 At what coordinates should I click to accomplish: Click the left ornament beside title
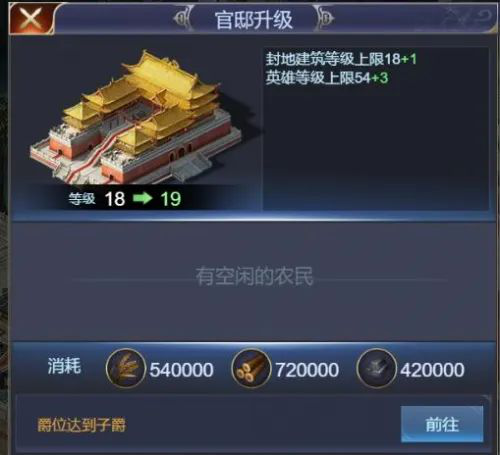coord(182,18)
